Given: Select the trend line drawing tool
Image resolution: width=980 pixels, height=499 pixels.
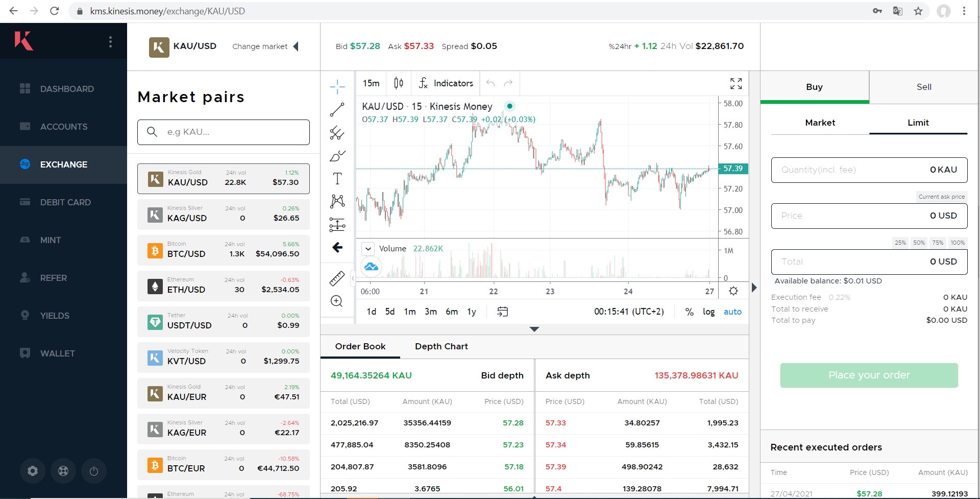Looking at the screenshot, I should pos(337,110).
